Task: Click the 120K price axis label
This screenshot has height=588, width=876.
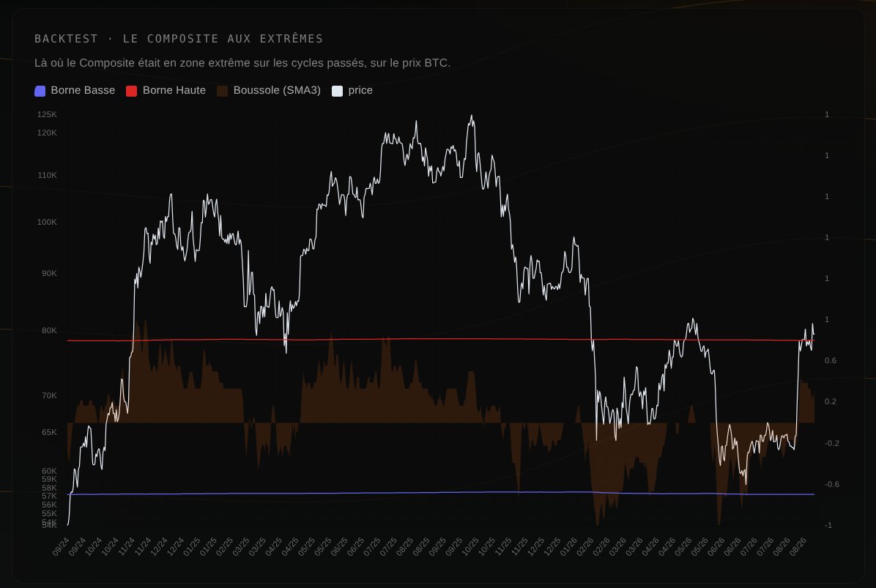Action: (x=47, y=133)
